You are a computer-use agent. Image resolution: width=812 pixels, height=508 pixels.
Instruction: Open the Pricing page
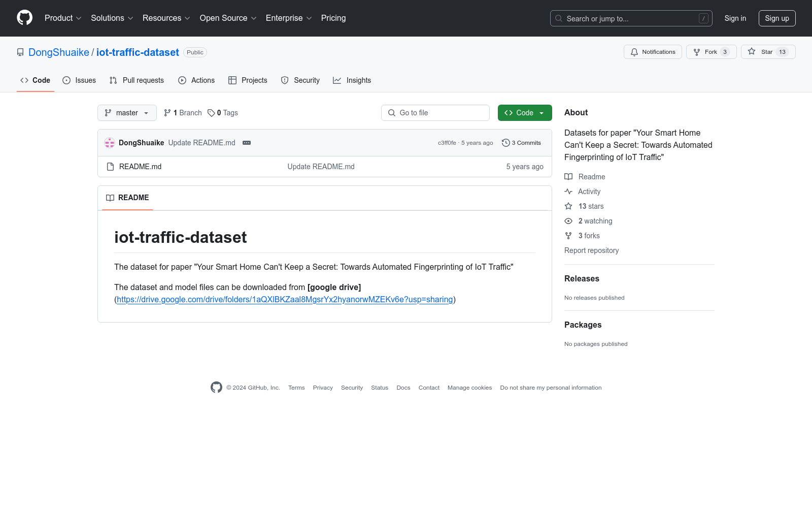[333, 18]
